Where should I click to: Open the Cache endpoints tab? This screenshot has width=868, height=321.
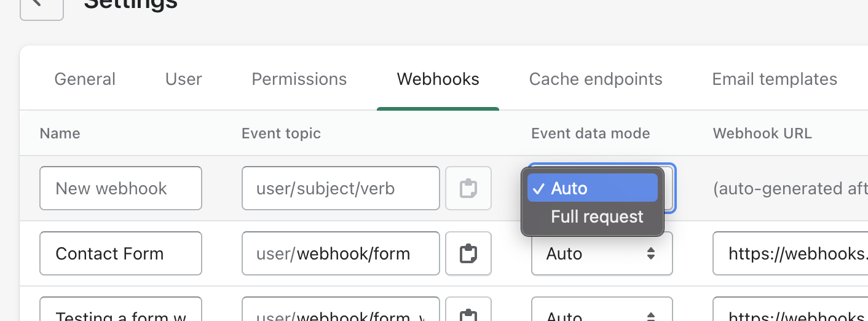(596, 79)
